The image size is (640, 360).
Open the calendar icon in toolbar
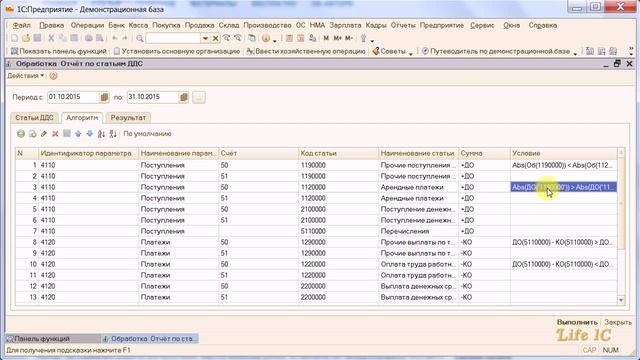301,38
